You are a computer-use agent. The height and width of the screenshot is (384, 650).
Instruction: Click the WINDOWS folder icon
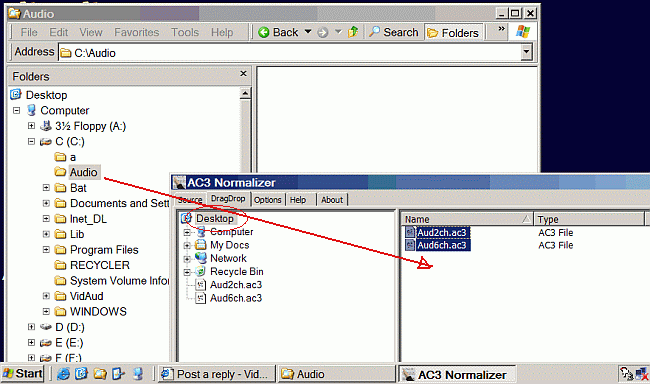click(61, 311)
